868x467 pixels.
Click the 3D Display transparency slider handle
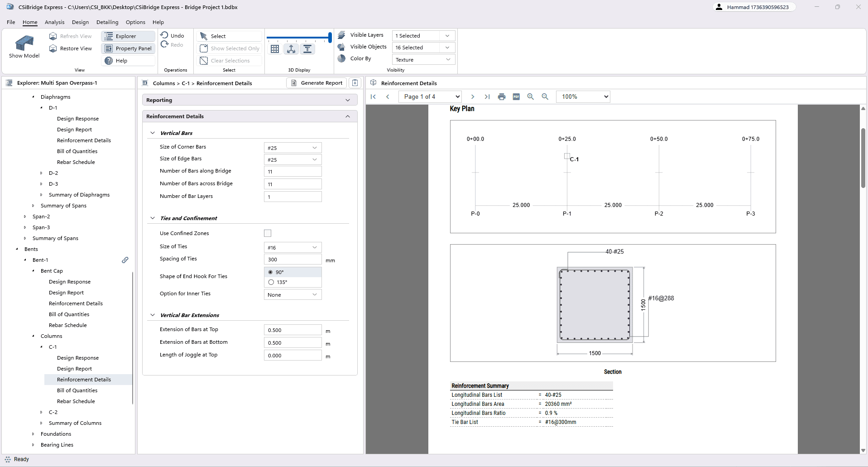pos(330,37)
